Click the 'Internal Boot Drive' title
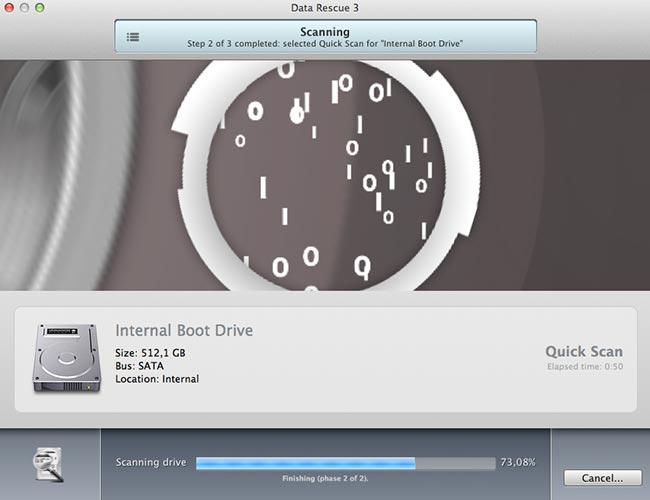Viewport: 650px width, 500px height. 184,330
